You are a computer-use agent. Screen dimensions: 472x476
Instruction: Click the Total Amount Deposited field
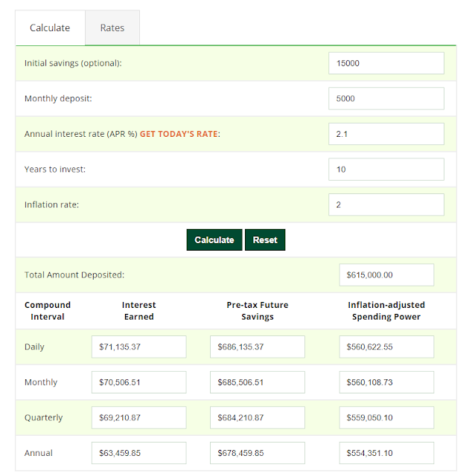pos(386,274)
